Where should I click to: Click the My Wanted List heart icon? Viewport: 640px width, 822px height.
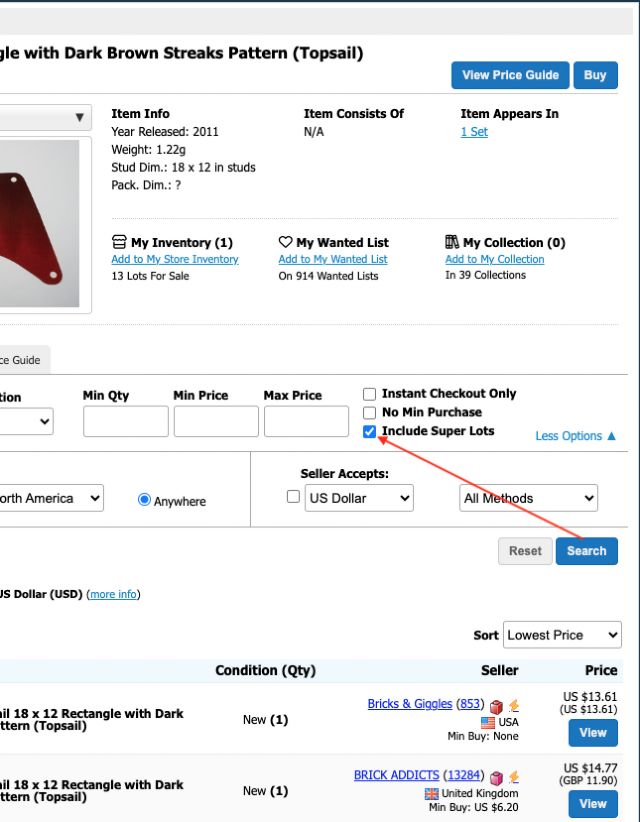(285, 242)
